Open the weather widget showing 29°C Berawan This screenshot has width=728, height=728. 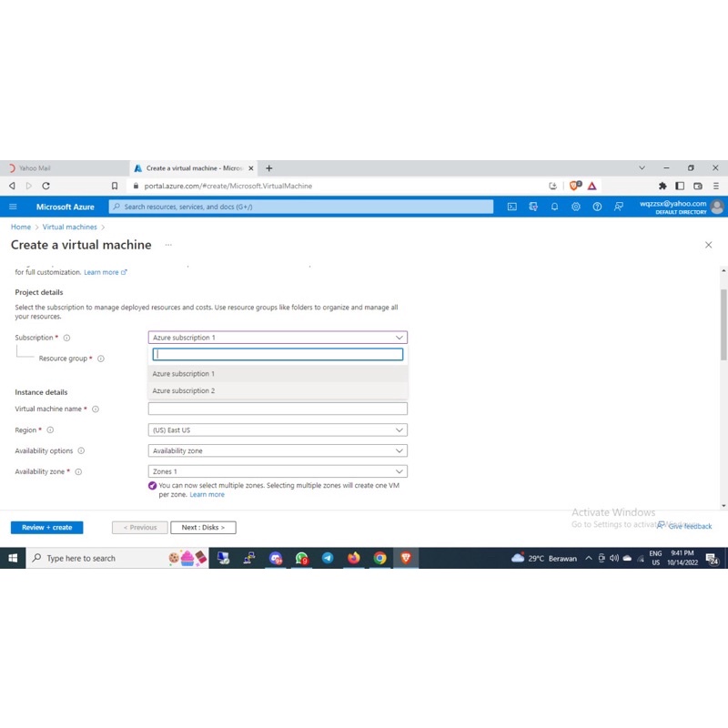click(x=543, y=558)
